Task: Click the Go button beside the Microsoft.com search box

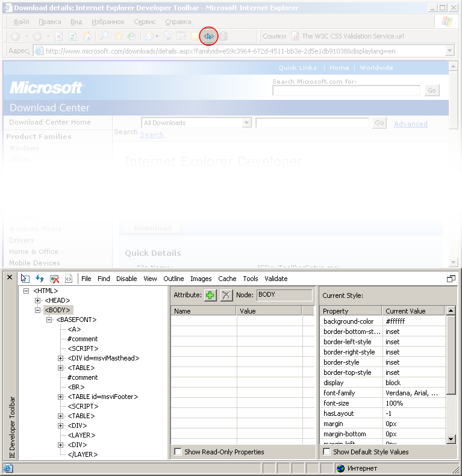Action: tap(432, 90)
